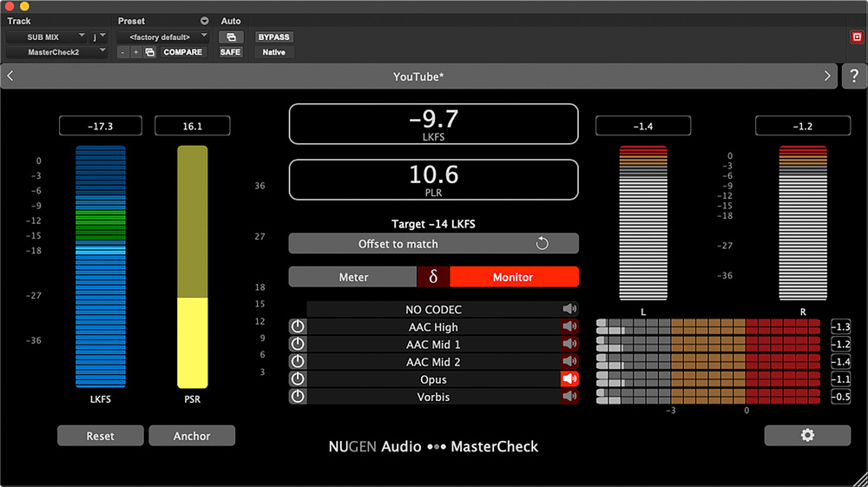Click the 10.6 PLR readout
Image resolution: width=868 pixels, height=487 pixels.
click(433, 180)
